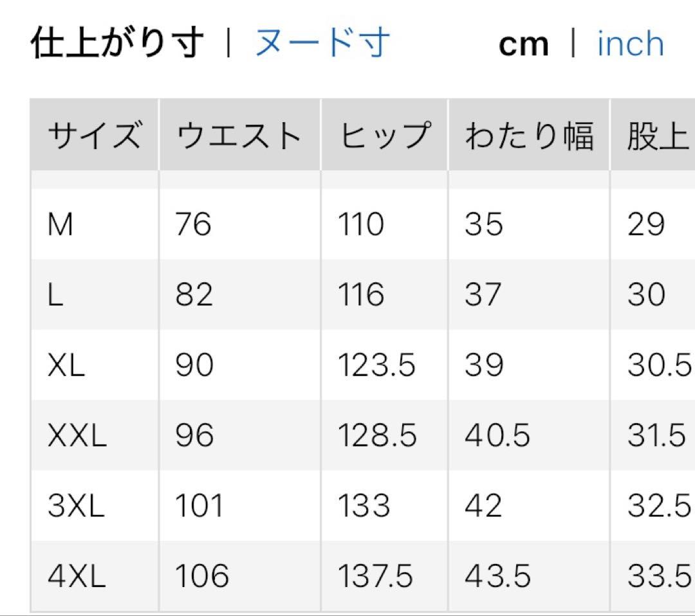Select the 3XL size row label
The height and width of the screenshot is (616, 695).
click(x=76, y=506)
